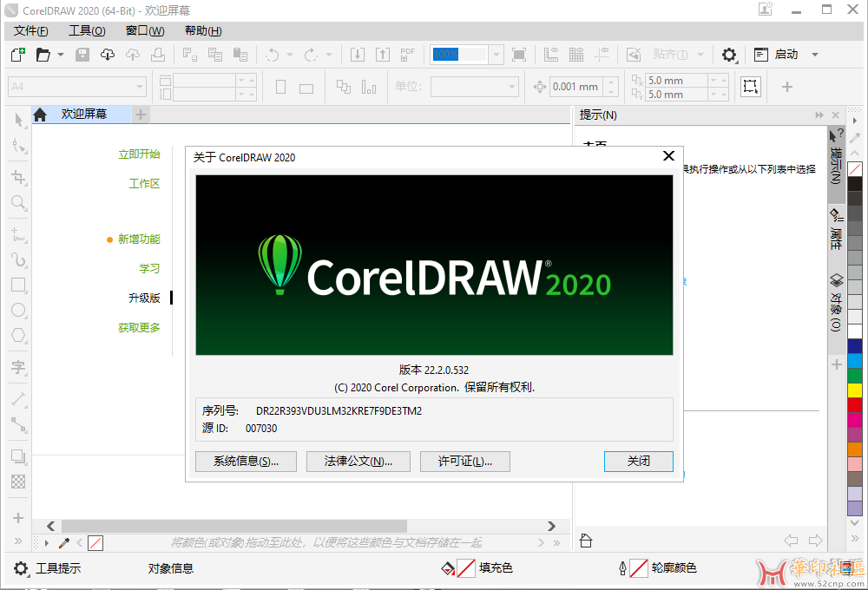The height and width of the screenshot is (590, 868).
Task: Select the Rectangle tool
Action: coord(19,285)
